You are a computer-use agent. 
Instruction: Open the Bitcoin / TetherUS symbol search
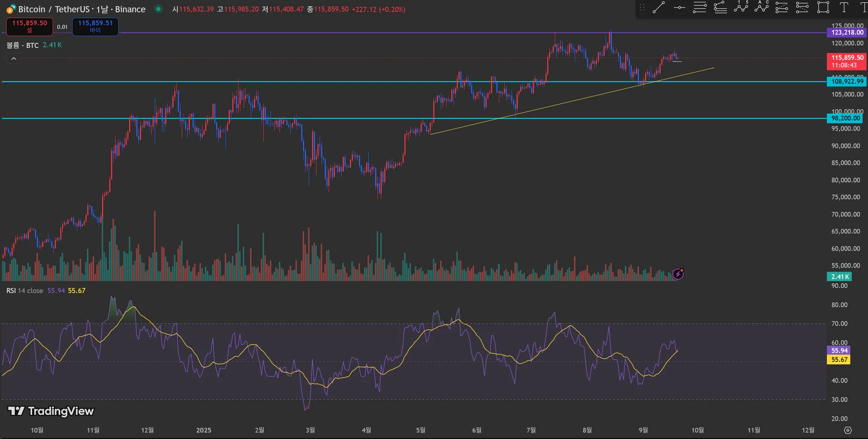pos(54,9)
